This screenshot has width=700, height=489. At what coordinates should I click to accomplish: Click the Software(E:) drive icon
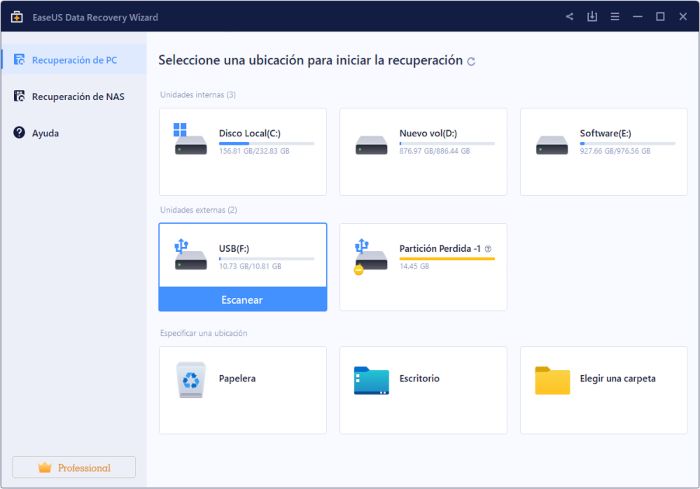point(552,145)
